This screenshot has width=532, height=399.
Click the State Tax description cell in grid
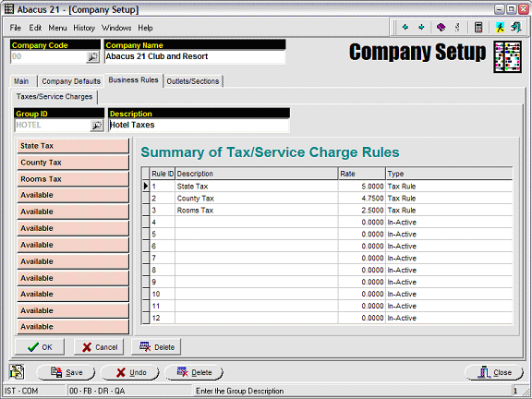click(257, 187)
